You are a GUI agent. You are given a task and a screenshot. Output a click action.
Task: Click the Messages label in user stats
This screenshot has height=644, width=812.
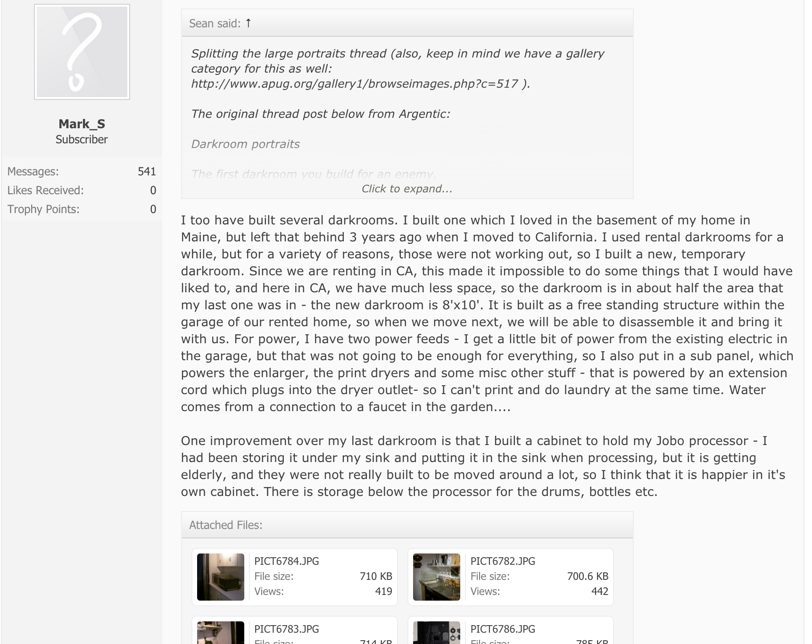[x=33, y=172]
